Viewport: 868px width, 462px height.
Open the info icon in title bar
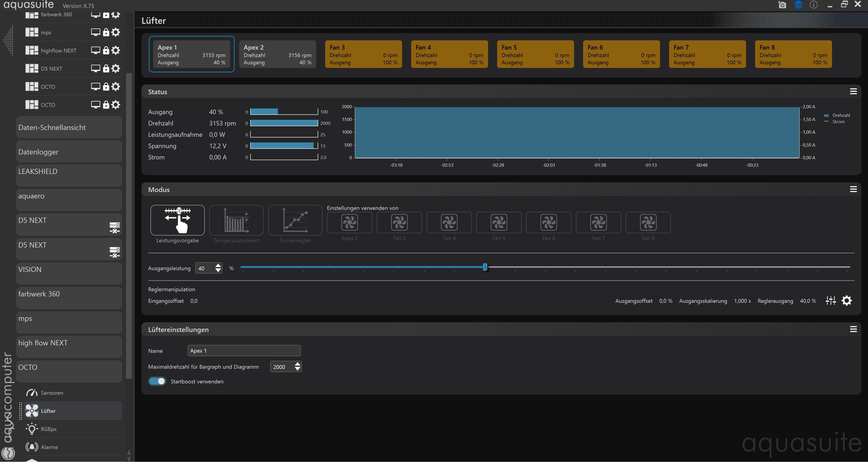coord(814,5)
